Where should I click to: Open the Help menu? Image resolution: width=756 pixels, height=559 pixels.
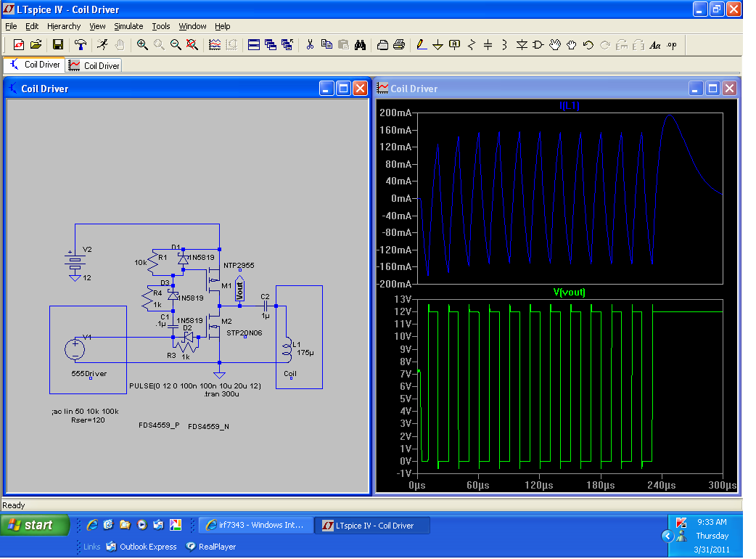(222, 26)
